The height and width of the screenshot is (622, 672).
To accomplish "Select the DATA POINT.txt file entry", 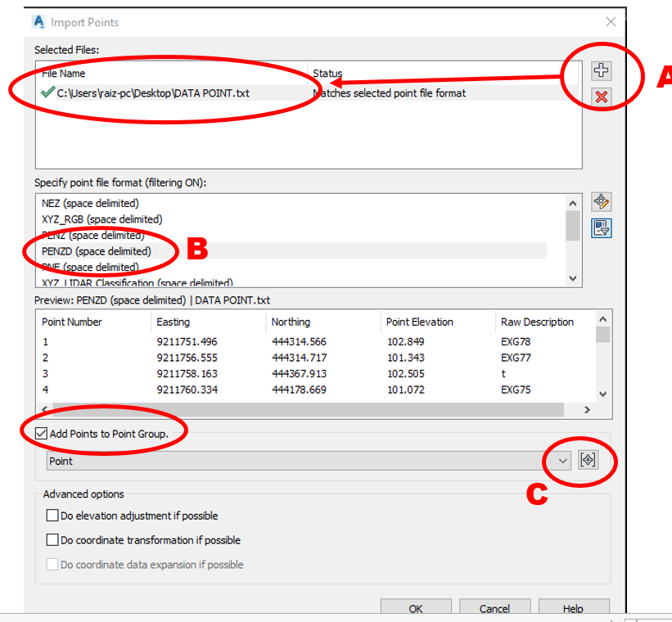I will tap(147, 92).
